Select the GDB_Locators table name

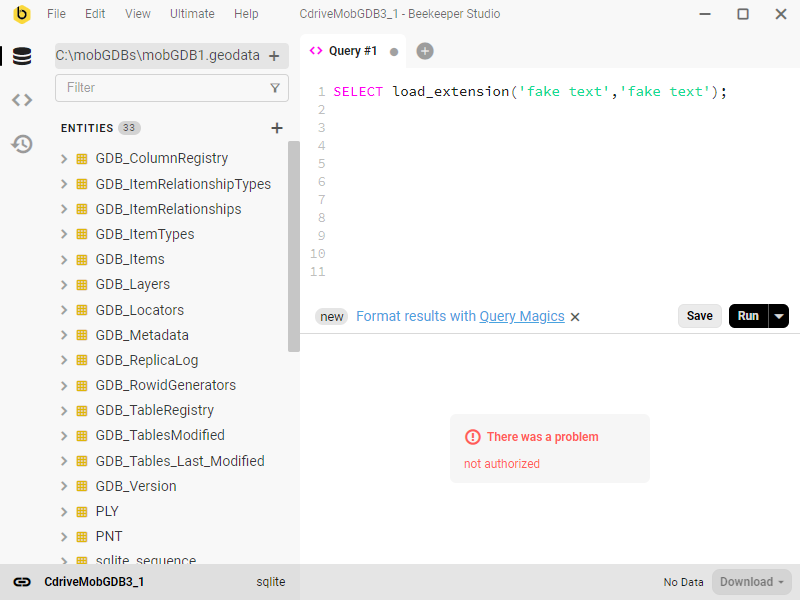[x=139, y=310]
